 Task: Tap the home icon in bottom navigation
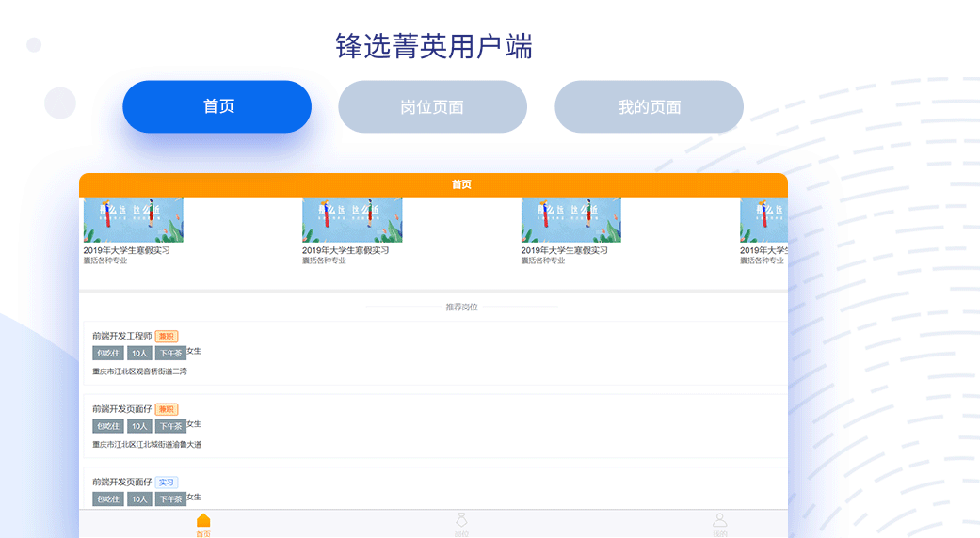point(203,521)
